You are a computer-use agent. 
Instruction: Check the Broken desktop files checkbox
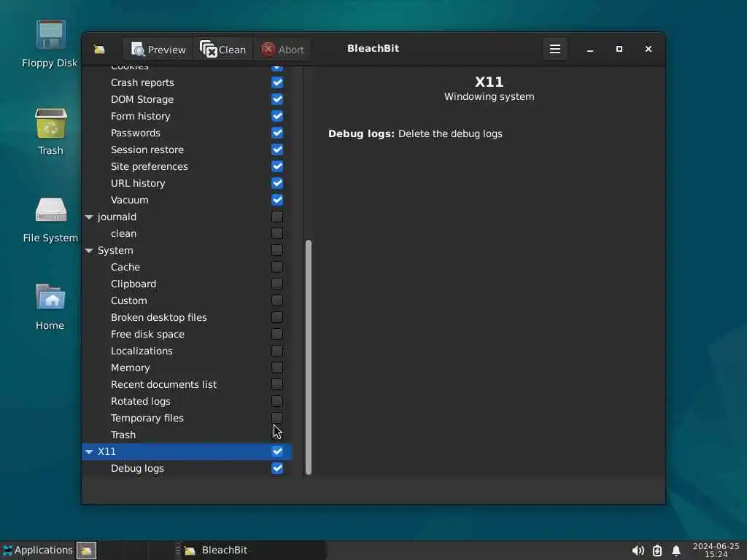pyautogui.click(x=277, y=317)
